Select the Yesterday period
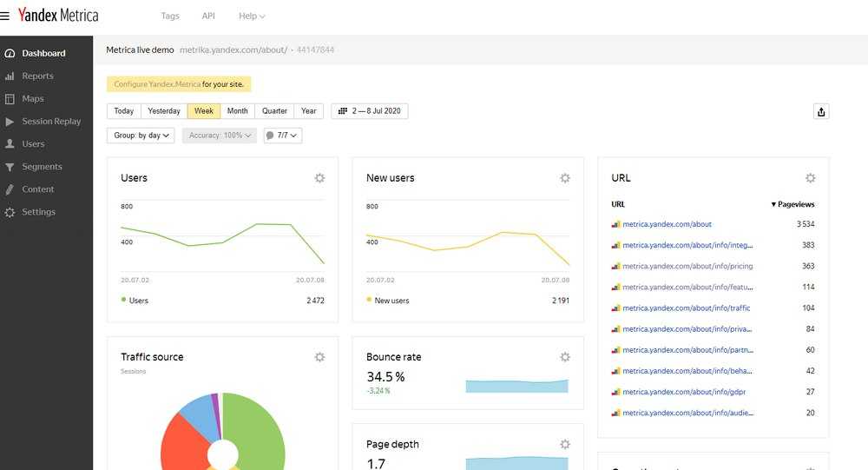 pos(164,111)
